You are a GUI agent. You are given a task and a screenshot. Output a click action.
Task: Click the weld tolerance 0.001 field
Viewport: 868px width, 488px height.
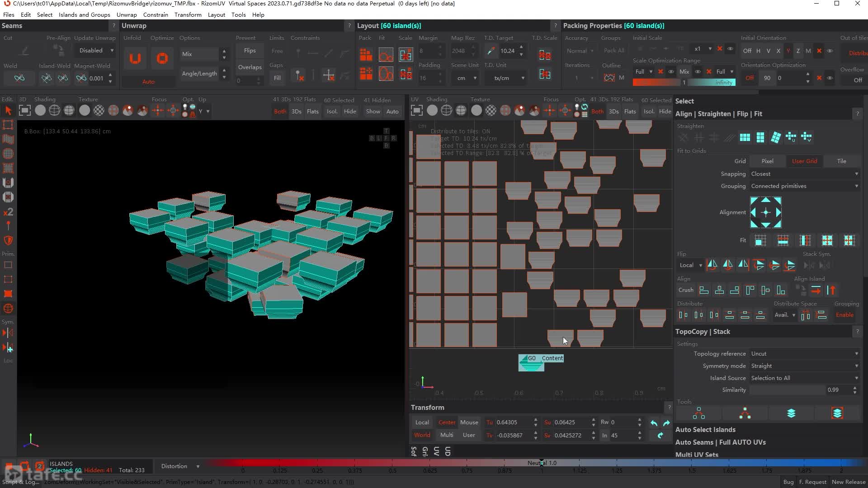97,78
